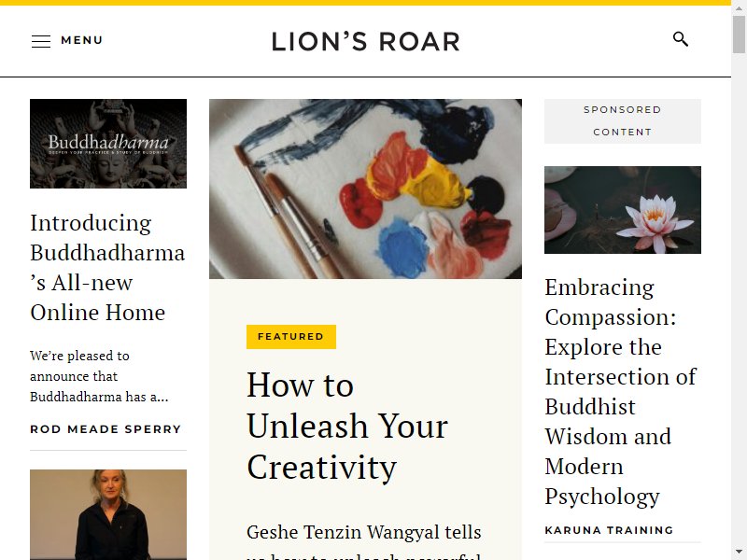This screenshot has width=747, height=560.
Task: Click the scrollbar down arrow
Action: click(x=739, y=553)
